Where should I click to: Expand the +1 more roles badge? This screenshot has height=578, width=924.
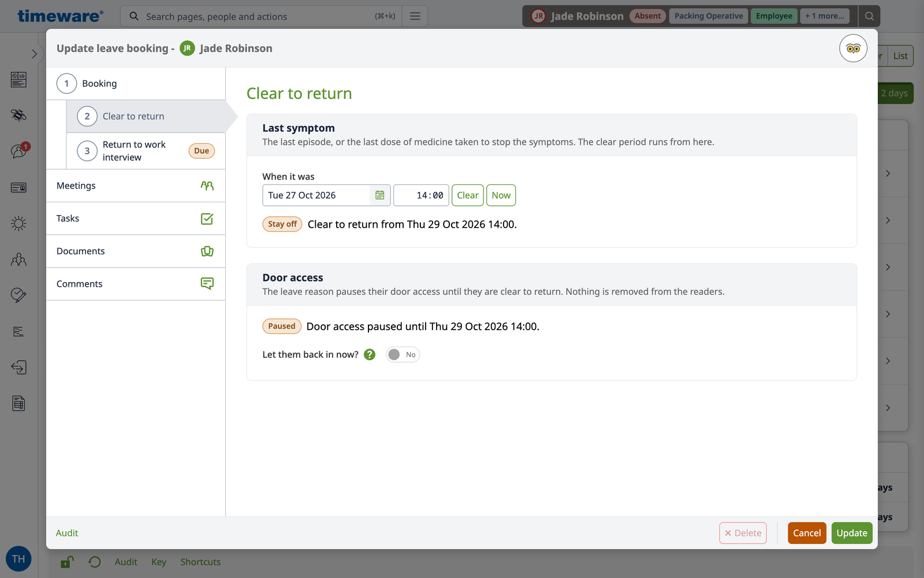click(x=825, y=16)
